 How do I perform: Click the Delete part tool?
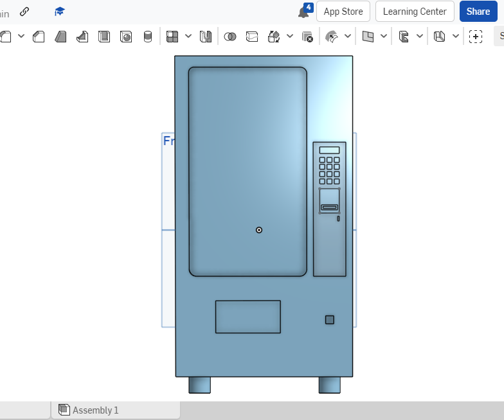point(307,37)
